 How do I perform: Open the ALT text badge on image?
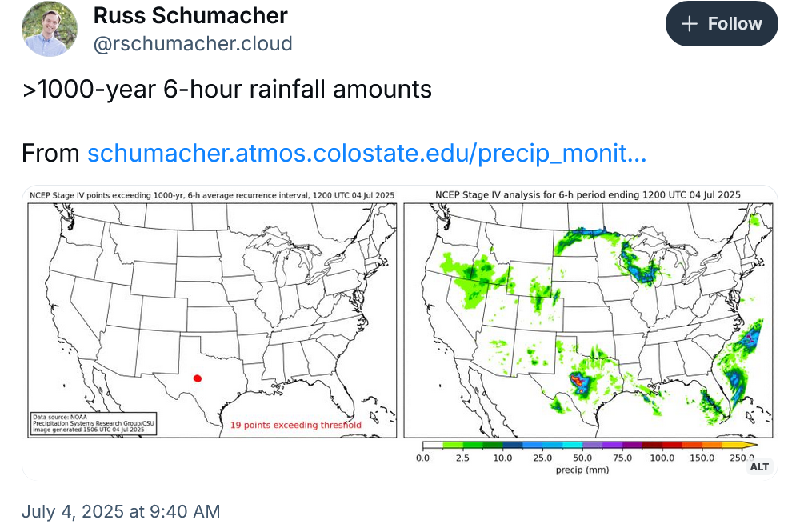(x=759, y=466)
